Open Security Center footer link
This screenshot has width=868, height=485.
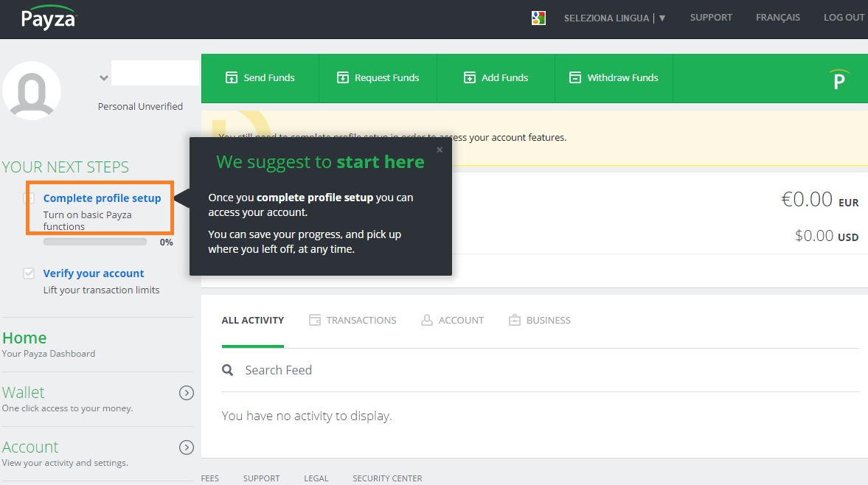pyautogui.click(x=387, y=478)
